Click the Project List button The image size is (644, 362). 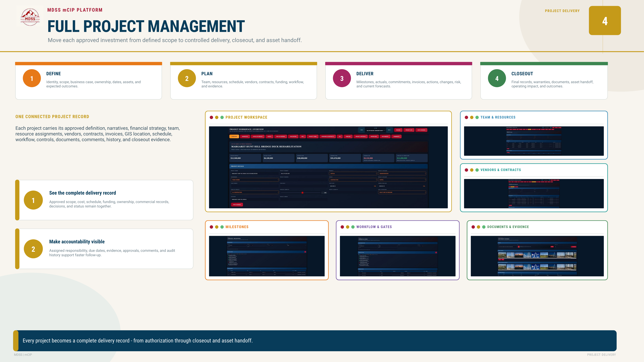(x=409, y=130)
